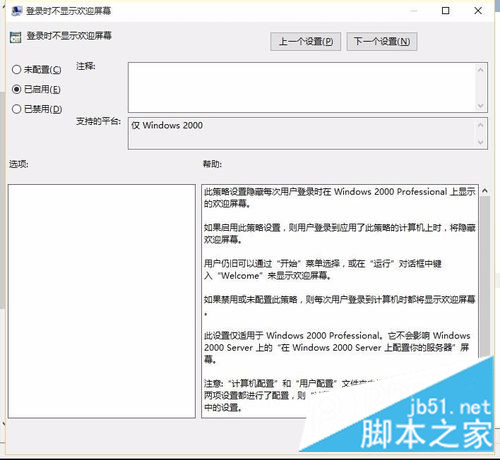Minimize the policy dialog window
500x460 pixels.
coord(414,11)
